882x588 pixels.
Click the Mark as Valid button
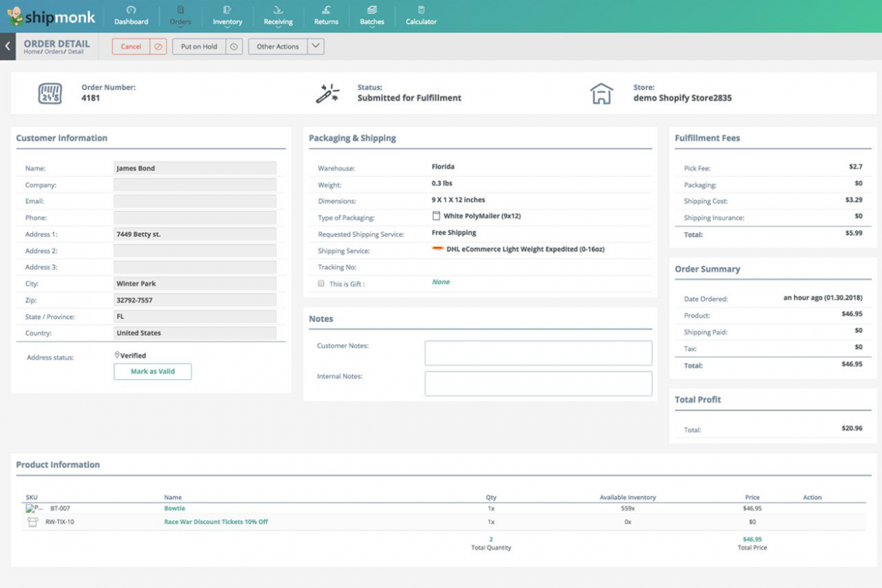(152, 371)
